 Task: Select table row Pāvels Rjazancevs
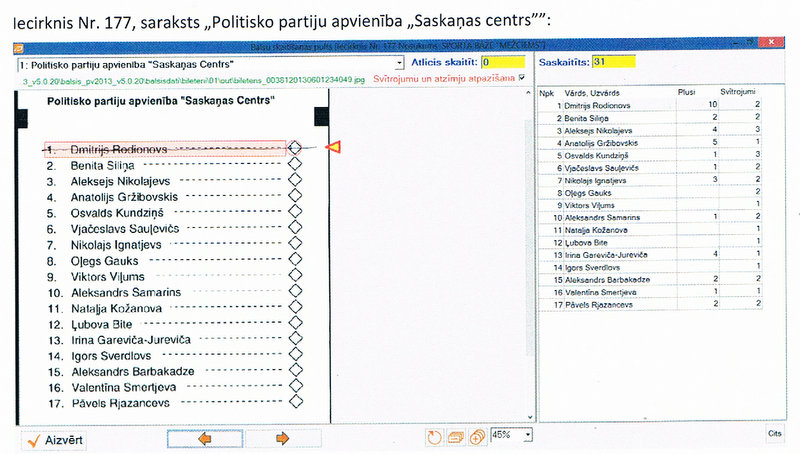pos(650,305)
